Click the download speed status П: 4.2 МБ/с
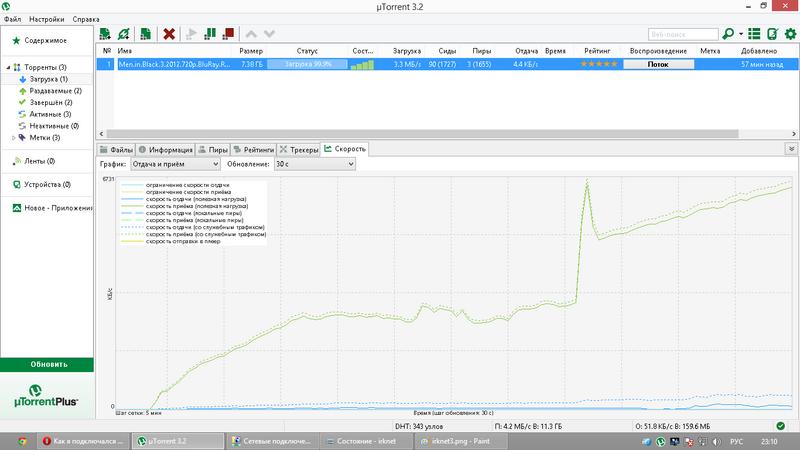 click(x=528, y=427)
